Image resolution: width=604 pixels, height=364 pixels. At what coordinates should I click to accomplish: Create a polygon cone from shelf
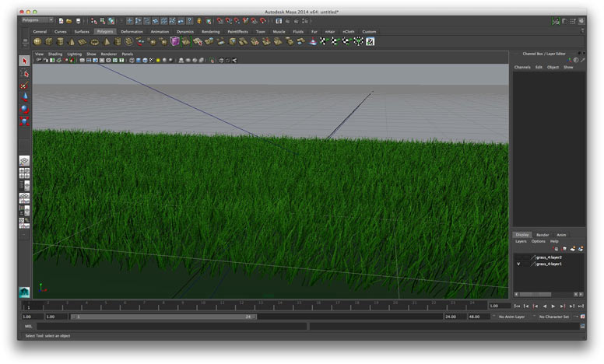(x=72, y=41)
